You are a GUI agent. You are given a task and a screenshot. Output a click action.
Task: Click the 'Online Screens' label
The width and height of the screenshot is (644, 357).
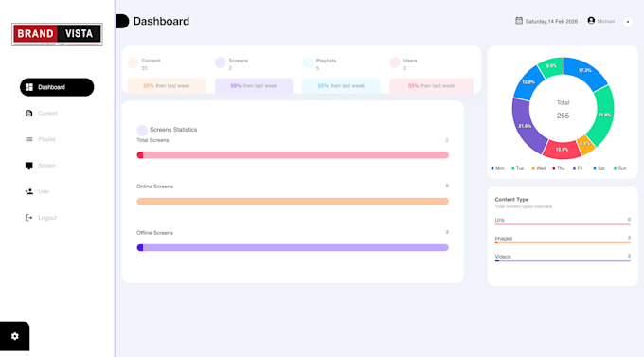[154, 187]
